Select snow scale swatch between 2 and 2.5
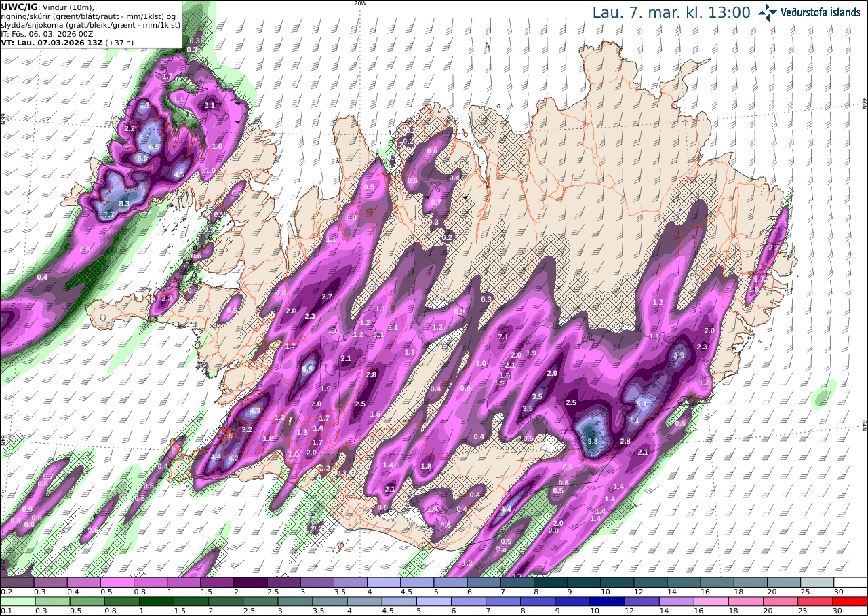 250,582
